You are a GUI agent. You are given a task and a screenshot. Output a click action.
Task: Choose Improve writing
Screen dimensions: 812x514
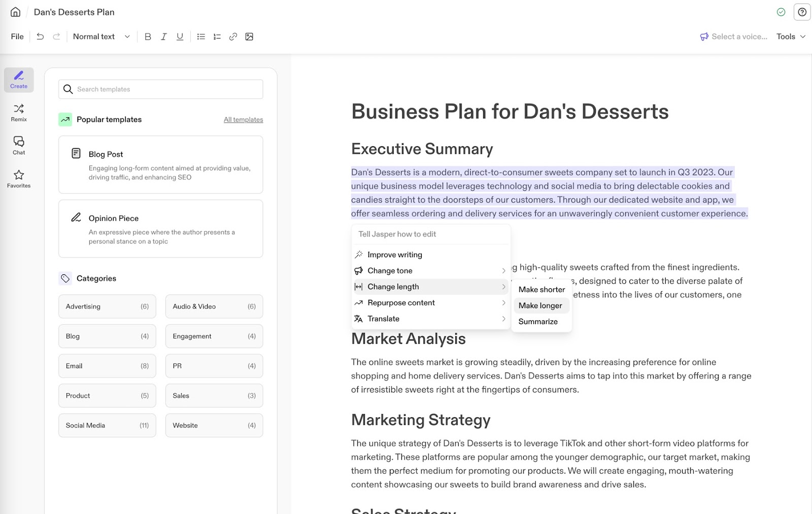pos(430,255)
